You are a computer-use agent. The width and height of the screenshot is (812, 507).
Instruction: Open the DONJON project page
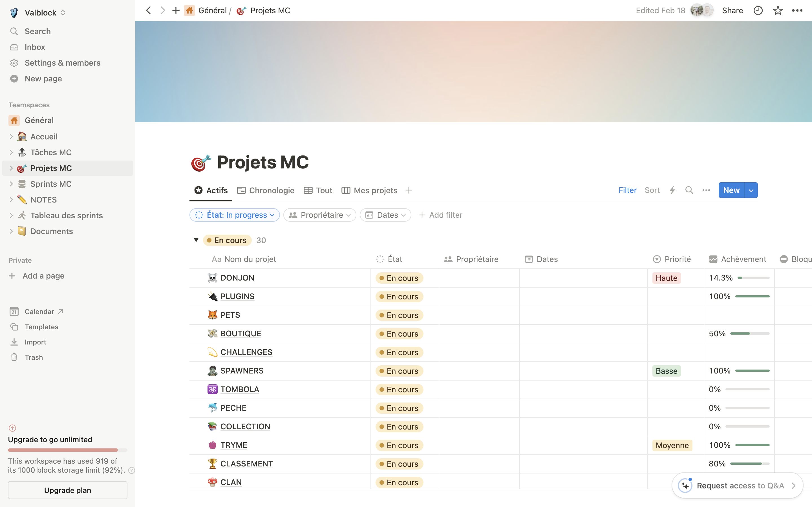click(237, 278)
